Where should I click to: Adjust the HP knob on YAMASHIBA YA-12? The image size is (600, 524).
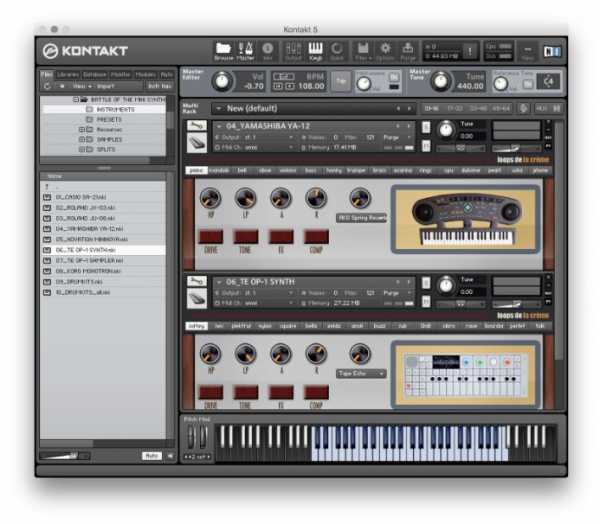tap(210, 198)
